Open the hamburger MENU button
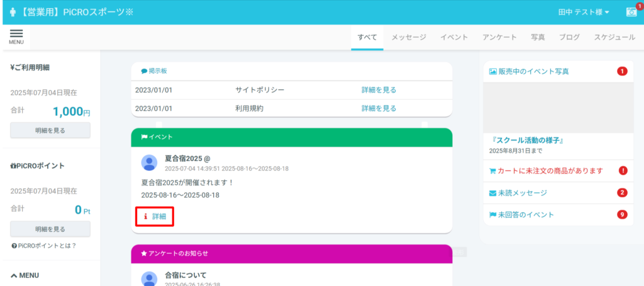Viewport: 644px width, 286px height. (x=16, y=37)
